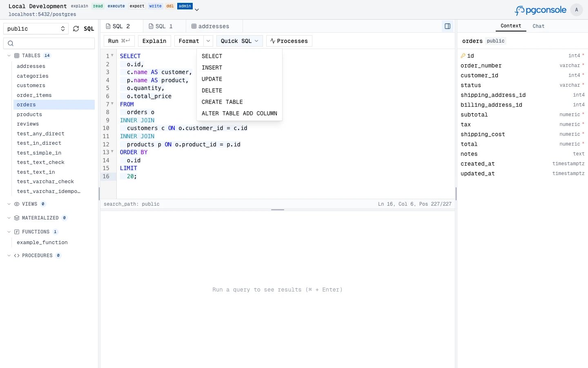Open the Format options dropdown arrow
Image resolution: width=588 pixels, height=368 pixels.
[x=208, y=41]
